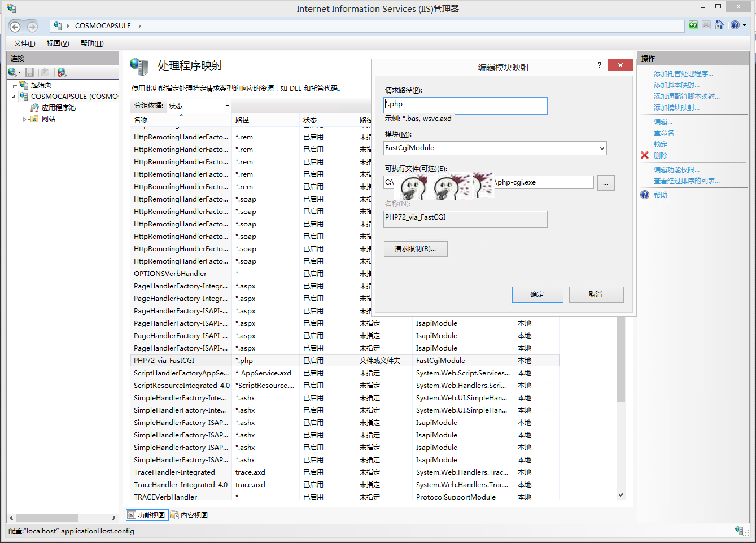Select 起始页 in the connections tree
The width and height of the screenshot is (756, 543).
41,85
